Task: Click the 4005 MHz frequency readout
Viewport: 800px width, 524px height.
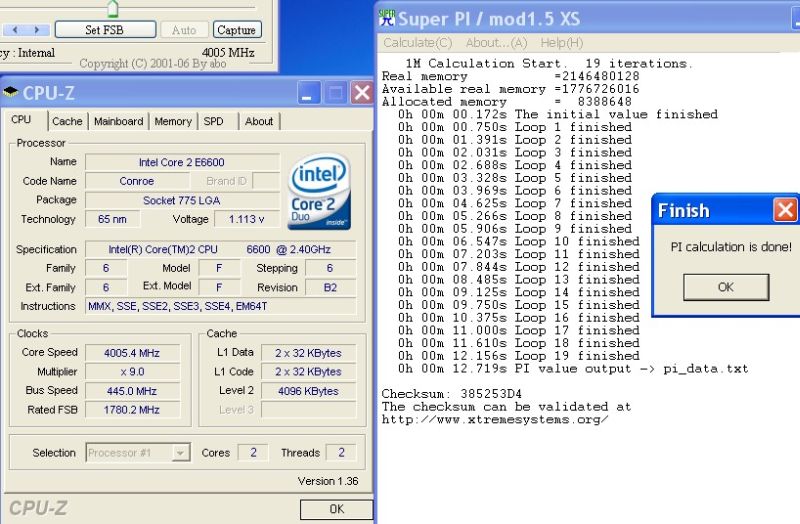Action: (228, 52)
